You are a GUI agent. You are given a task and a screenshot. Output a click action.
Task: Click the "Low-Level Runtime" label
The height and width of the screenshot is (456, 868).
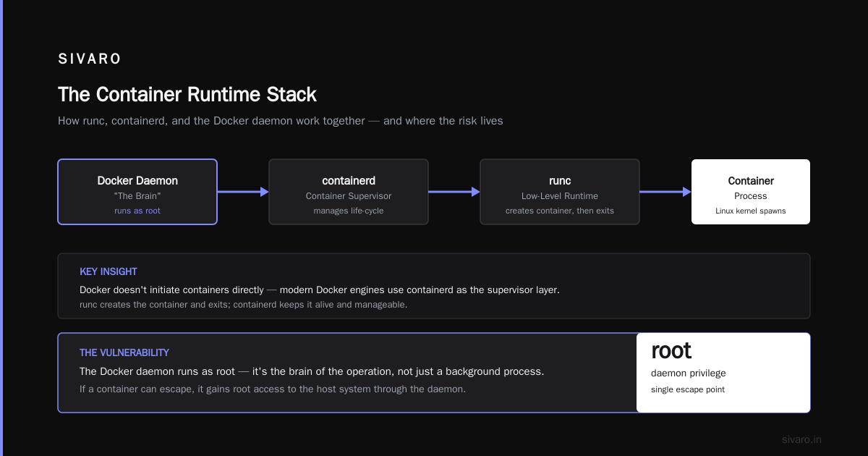point(560,196)
